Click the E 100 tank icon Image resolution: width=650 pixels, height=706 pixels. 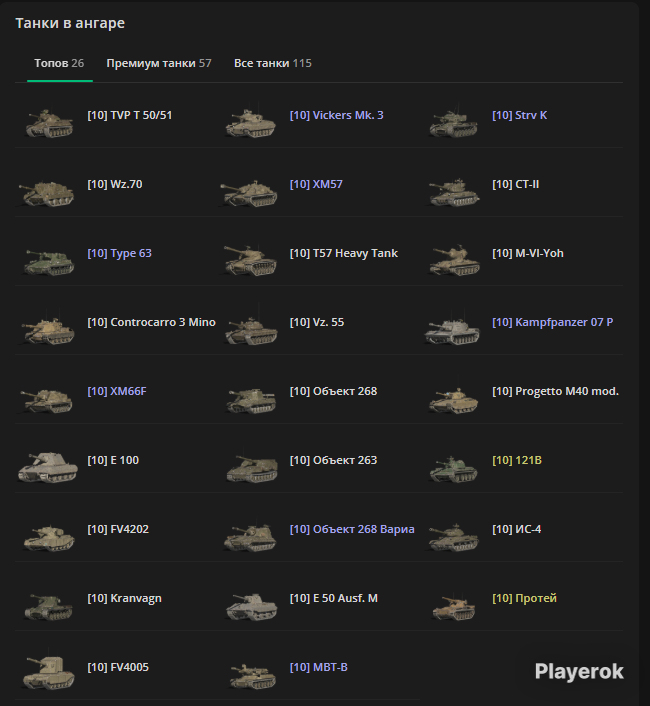pyautogui.click(x=48, y=468)
